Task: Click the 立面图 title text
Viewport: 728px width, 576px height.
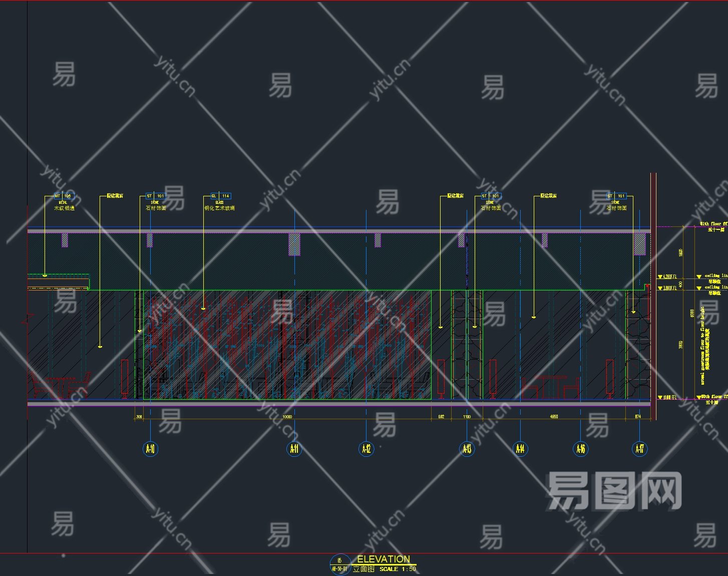Action: [x=363, y=569]
